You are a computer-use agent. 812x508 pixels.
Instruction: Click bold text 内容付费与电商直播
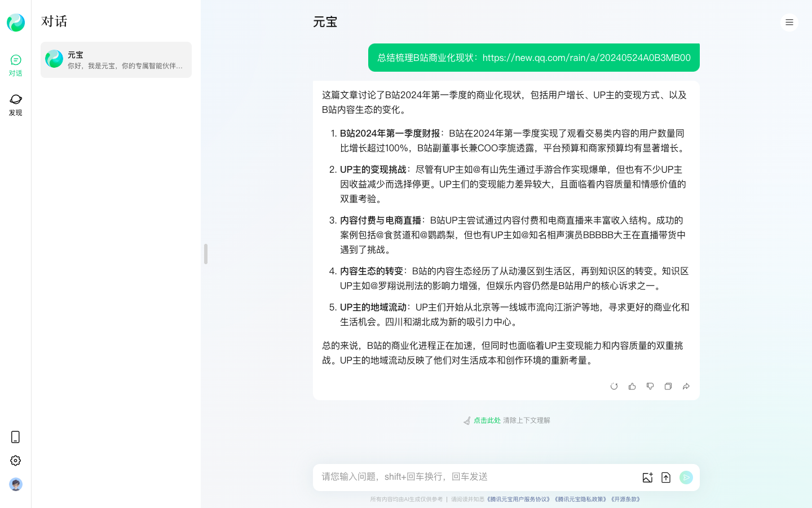381,220
